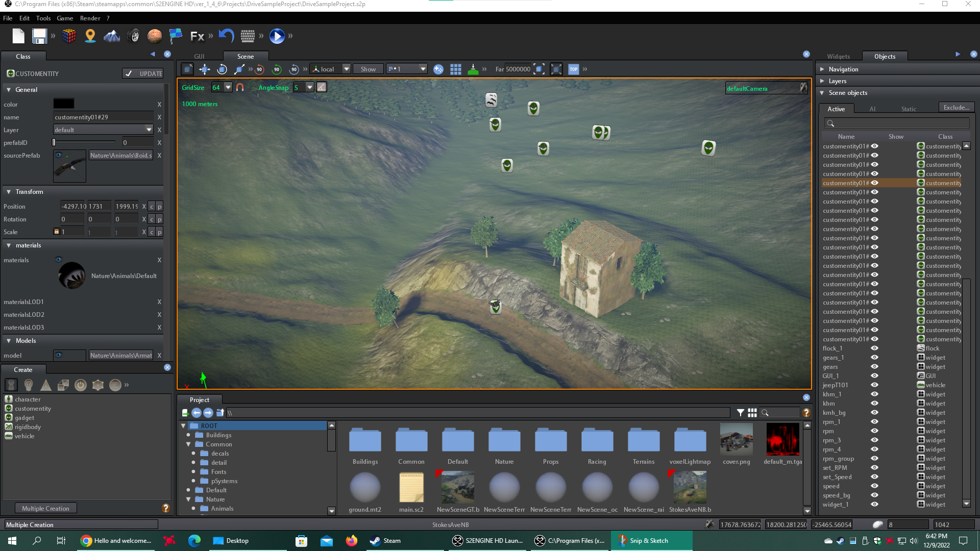This screenshot has height=551, width=980.
Task: Switch to the GUI tab
Action: coord(199,57)
